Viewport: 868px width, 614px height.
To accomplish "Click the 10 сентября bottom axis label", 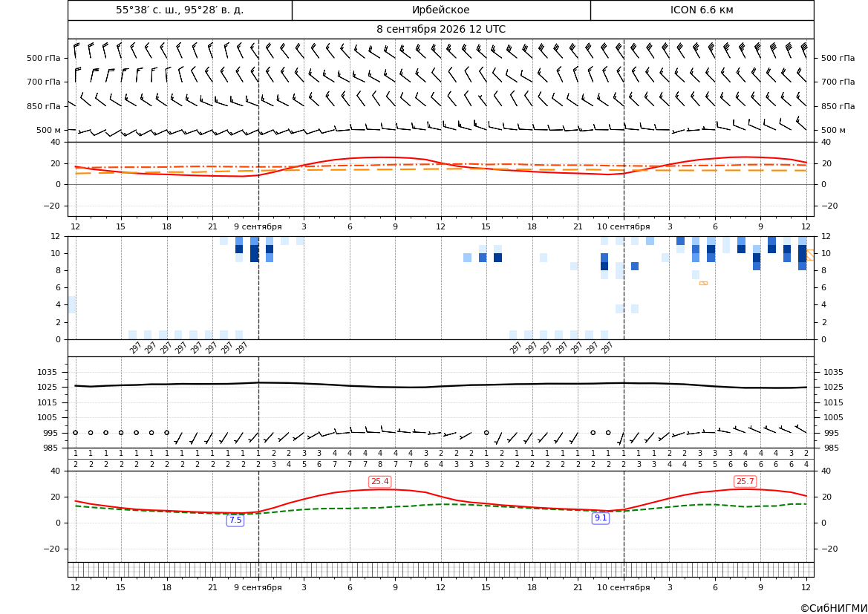I will pyautogui.click(x=623, y=587).
